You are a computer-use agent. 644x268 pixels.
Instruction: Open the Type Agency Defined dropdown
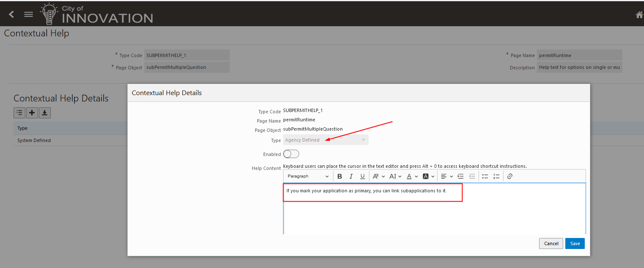point(326,140)
